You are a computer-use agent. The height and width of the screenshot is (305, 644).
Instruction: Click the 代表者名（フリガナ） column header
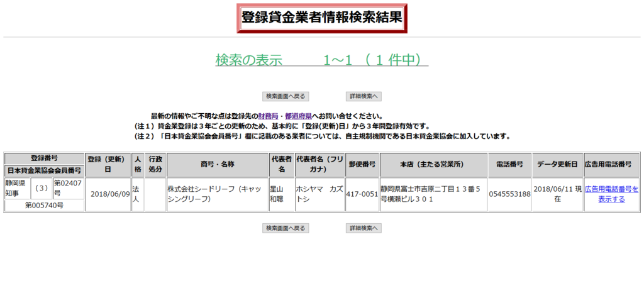coord(319,165)
